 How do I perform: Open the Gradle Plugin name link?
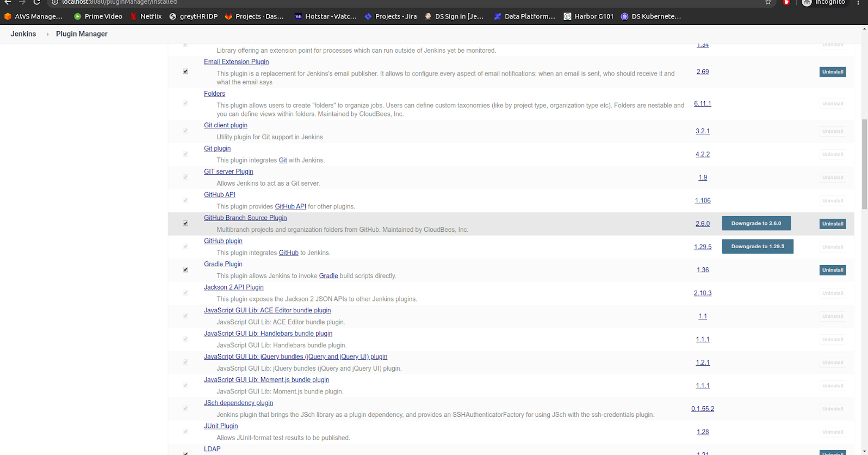(223, 264)
